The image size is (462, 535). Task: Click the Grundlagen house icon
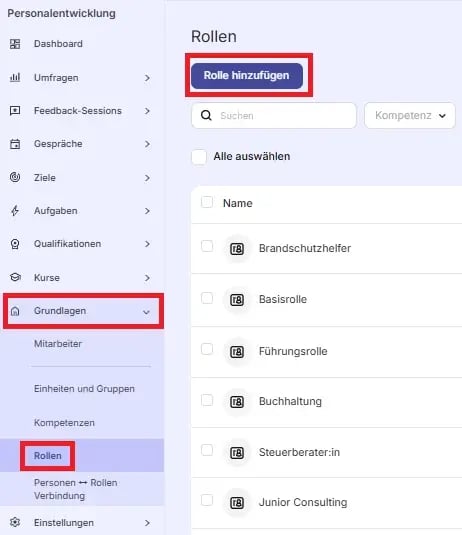pos(15,311)
